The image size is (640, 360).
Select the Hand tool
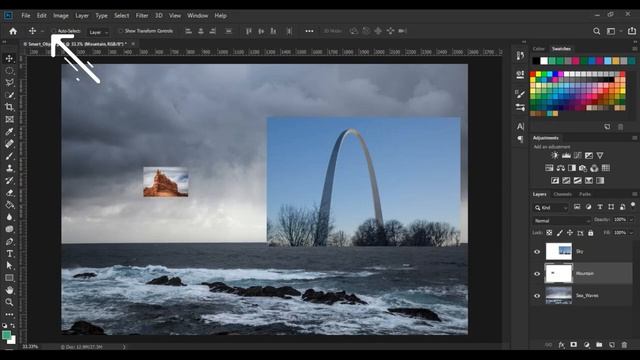point(9,290)
